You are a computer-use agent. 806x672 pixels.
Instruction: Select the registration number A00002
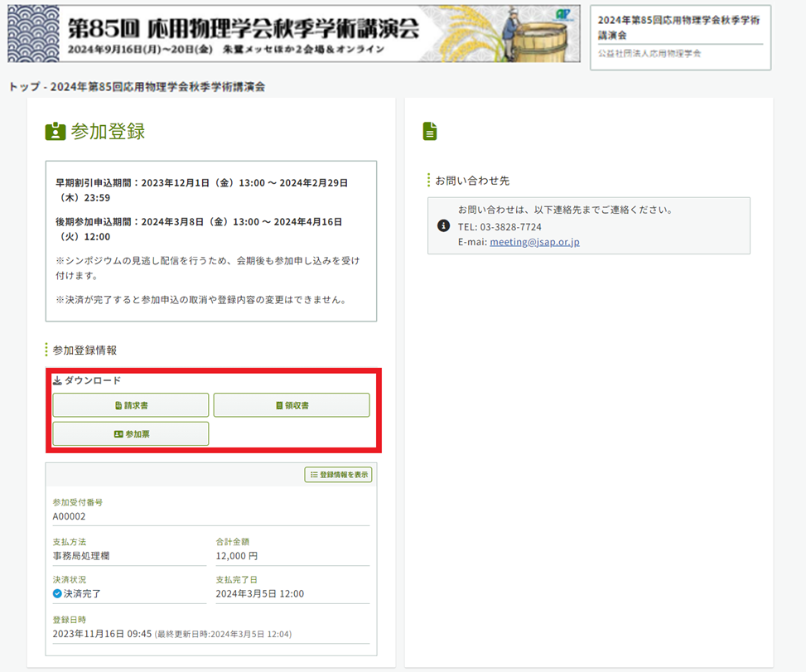tap(70, 516)
